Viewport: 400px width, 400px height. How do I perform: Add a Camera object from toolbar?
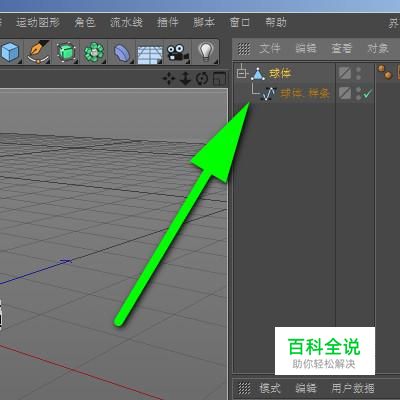tap(178, 53)
